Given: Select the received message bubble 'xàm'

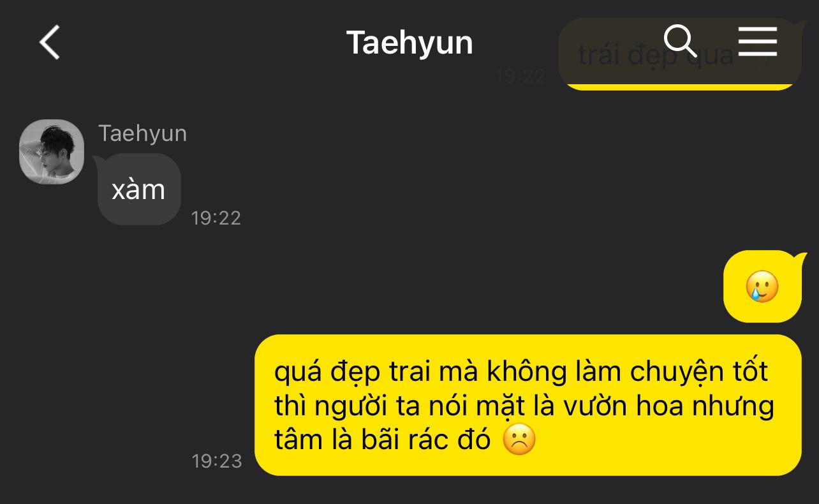Looking at the screenshot, I should [139, 189].
